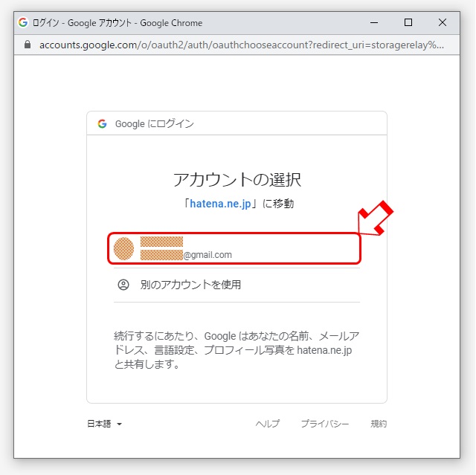
Task: Open the 規約 link
Action: [379, 424]
